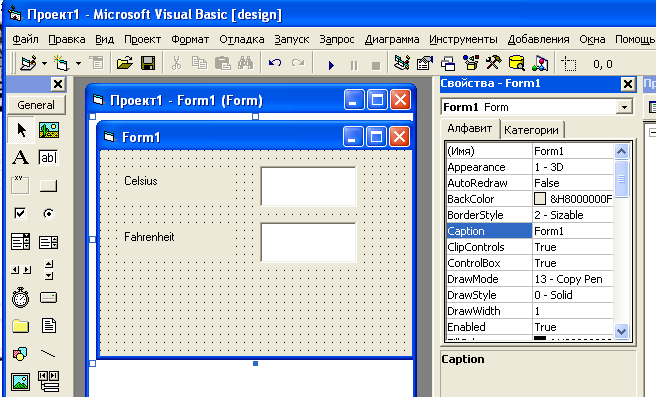Image resolution: width=656 pixels, height=397 pixels.
Task: Click the Open Project folder icon
Action: 125,64
